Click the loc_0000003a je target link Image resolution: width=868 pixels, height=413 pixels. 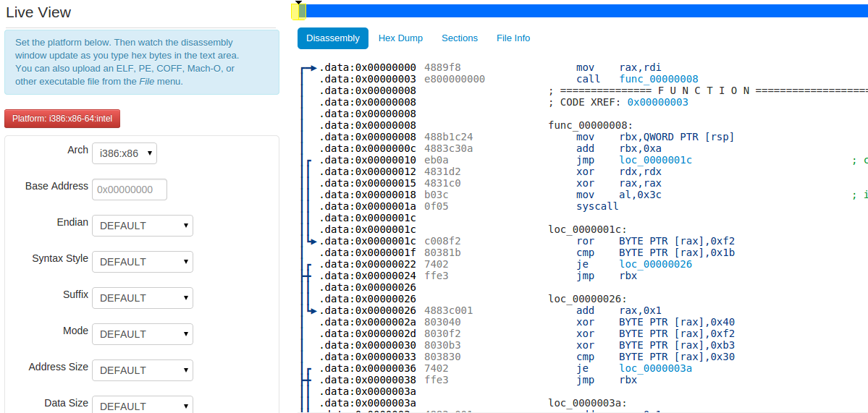pyautogui.click(x=656, y=369)
